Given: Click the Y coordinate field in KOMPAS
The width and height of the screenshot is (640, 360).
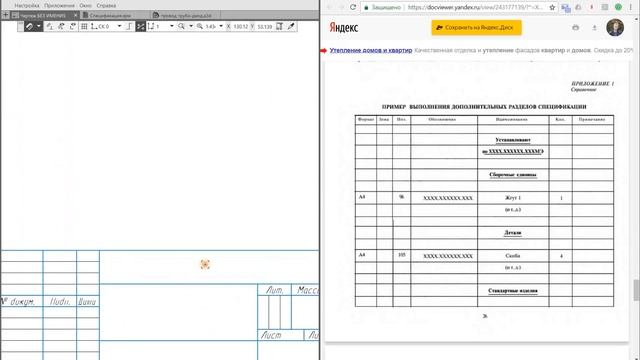Looking at the screenshot, I should pyautogui.click(x=265, y=27).
